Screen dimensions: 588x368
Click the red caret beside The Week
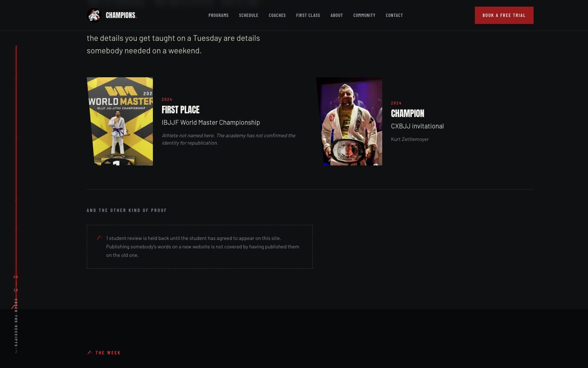click(x=90, y=352)
